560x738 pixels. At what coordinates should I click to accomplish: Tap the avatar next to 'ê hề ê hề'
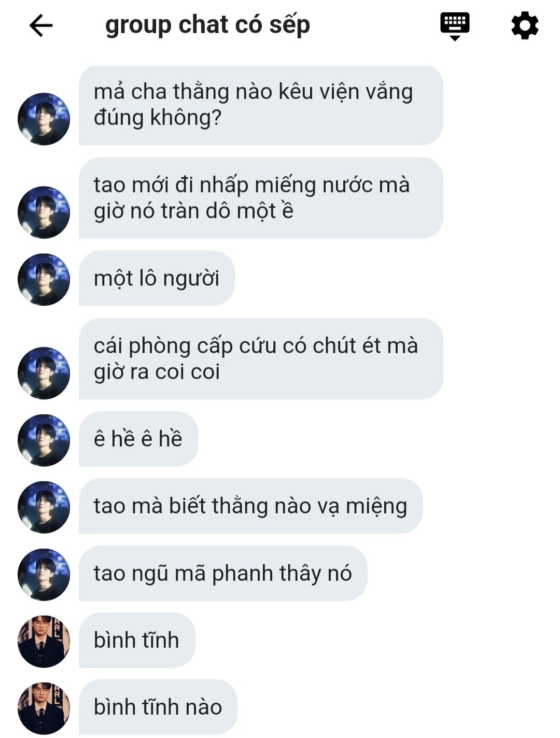tap(44, 440)
